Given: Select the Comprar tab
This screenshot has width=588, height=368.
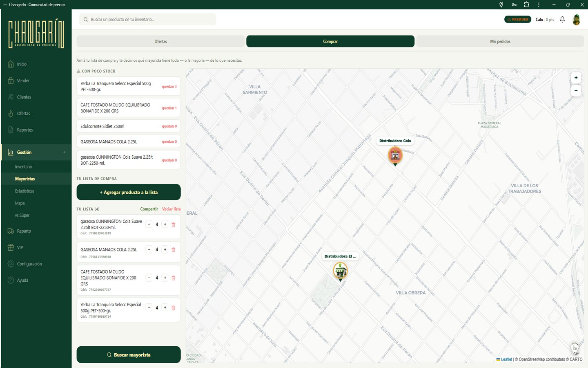Looking at the screenshot, I should (330, 41).
